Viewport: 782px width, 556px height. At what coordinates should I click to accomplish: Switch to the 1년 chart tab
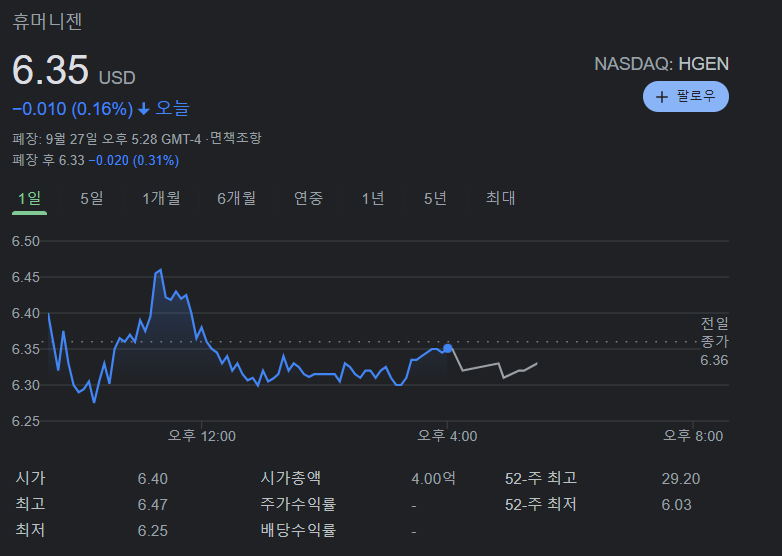pyautogui.click(x=373, y=198)
